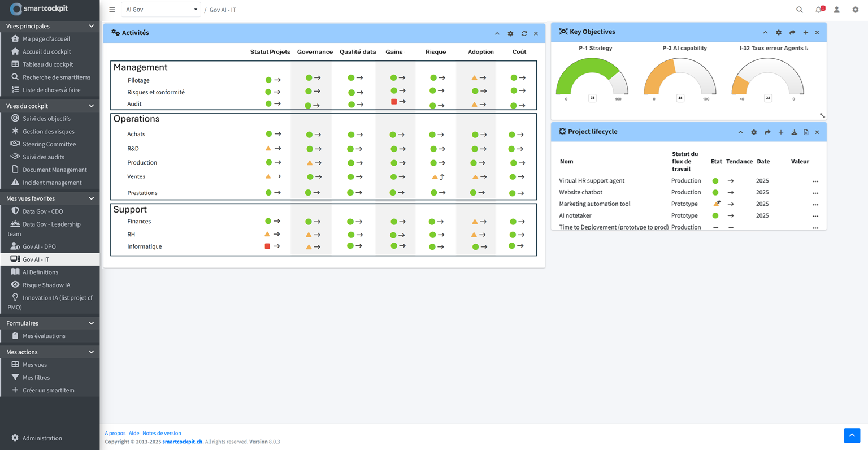Collapse the Vues du cockpit section
Viewport: 868px width, 450px height.
pos(91,106)
